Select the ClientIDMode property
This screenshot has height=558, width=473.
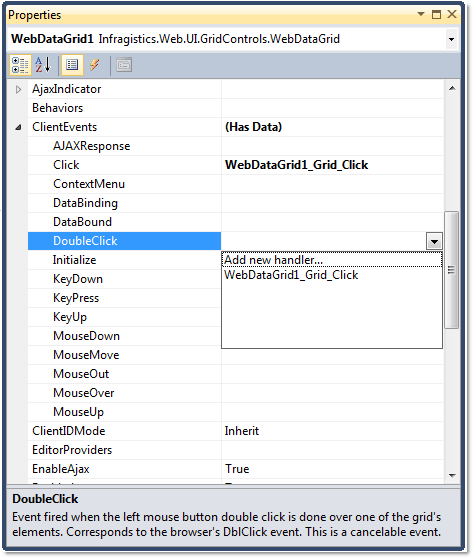click(69, 431)
